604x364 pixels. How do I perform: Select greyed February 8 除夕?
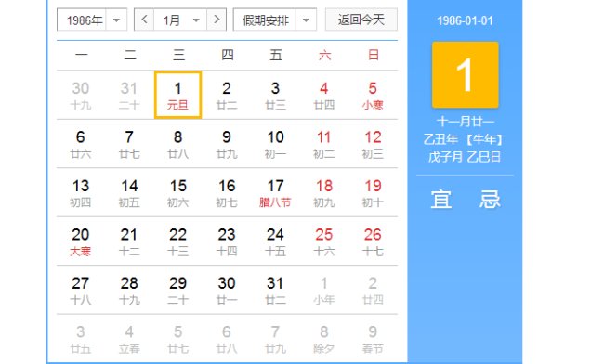tap(324, 339)
